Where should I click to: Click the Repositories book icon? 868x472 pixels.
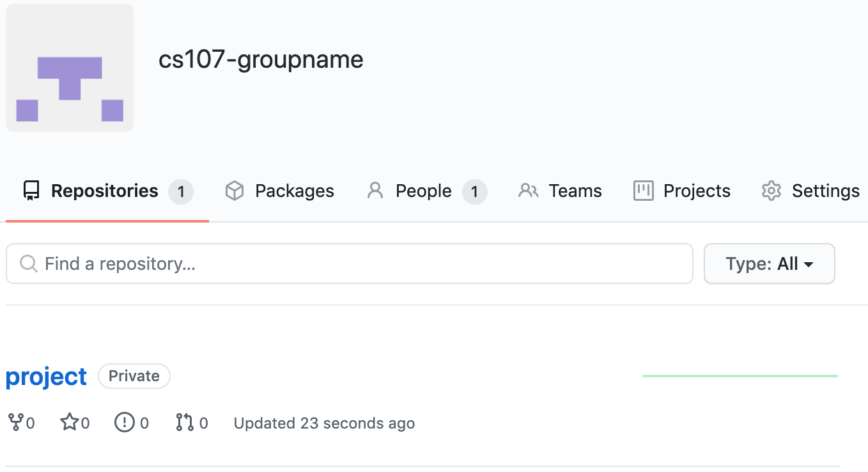31,191
